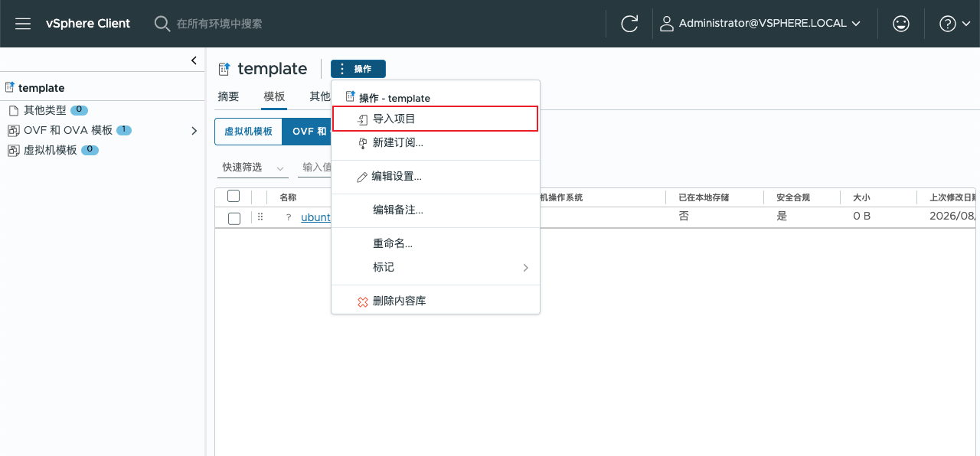
Task: Click the drag handle in ubuntu row
Action: tap(260, 217)
